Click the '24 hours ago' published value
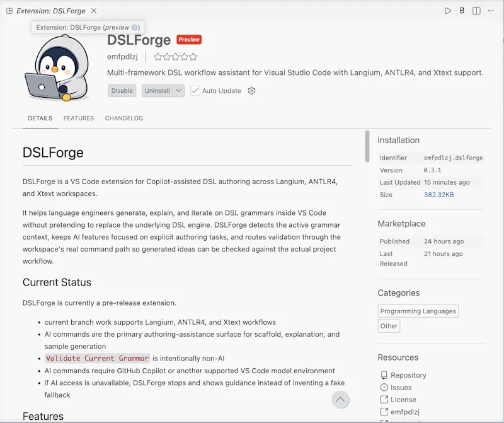The height and width of the screenshot is (423, 504). (444, 241)
